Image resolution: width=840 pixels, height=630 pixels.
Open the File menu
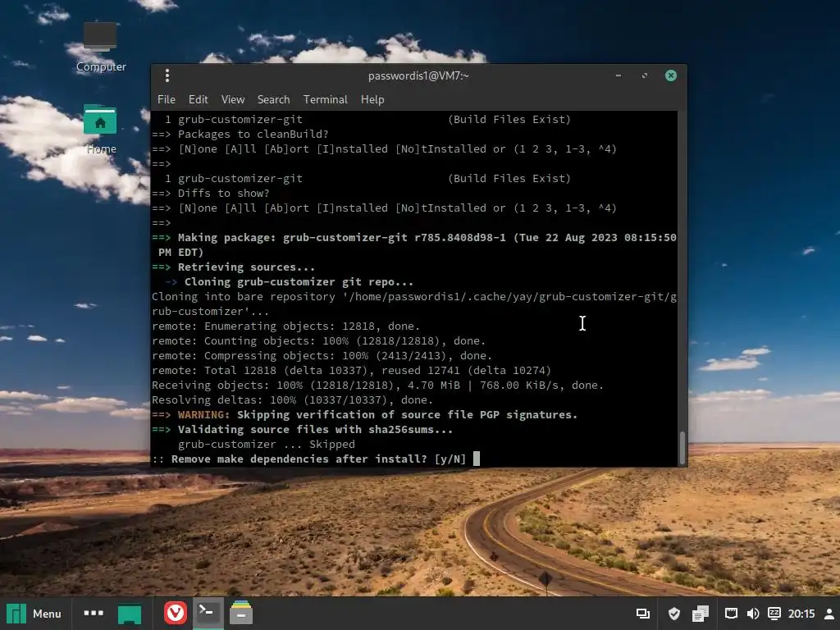click(166, 99)
